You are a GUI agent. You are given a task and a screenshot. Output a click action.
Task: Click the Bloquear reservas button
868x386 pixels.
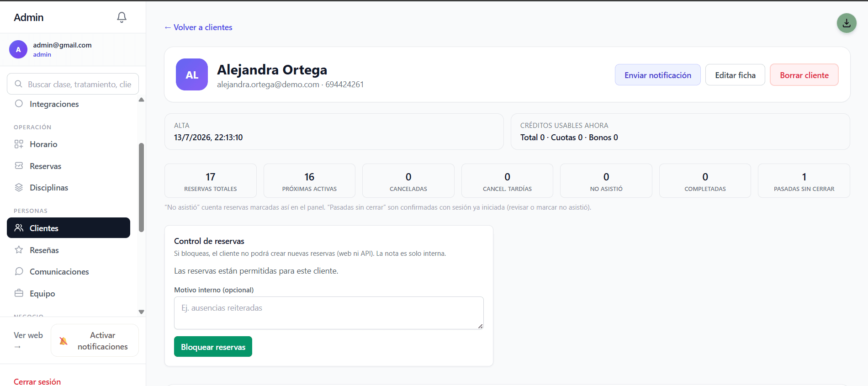click(x=213, y=347)
